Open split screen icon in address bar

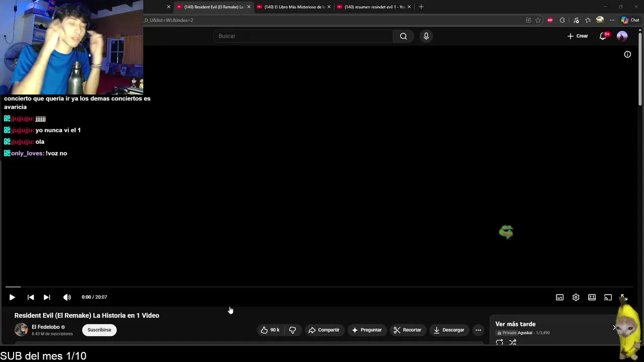(528, 20)
